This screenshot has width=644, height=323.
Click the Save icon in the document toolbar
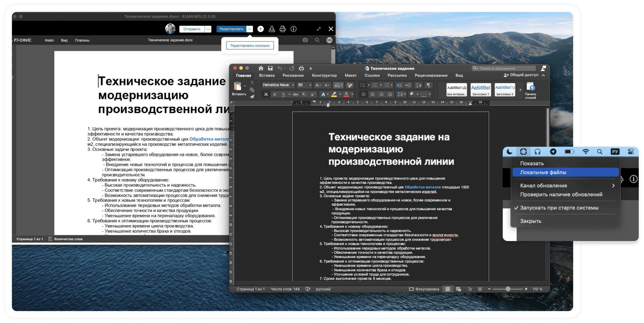pos(270,68)
